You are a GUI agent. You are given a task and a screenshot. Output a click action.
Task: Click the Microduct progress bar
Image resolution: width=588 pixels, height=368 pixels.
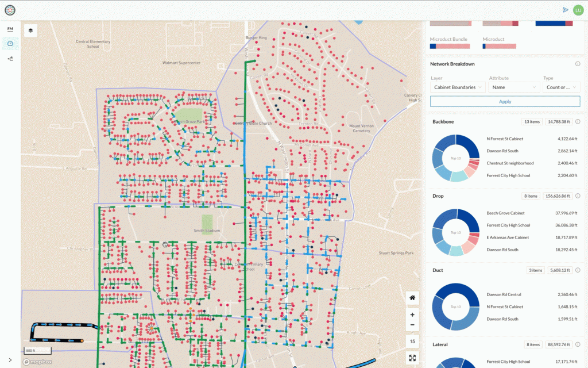click(499, 46)
